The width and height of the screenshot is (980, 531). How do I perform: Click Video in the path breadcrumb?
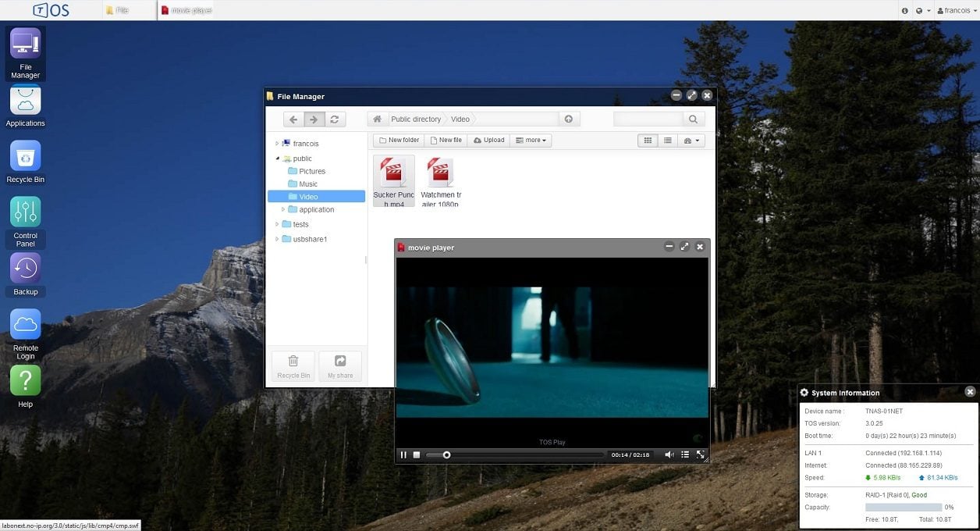click(x=460, y=119)
